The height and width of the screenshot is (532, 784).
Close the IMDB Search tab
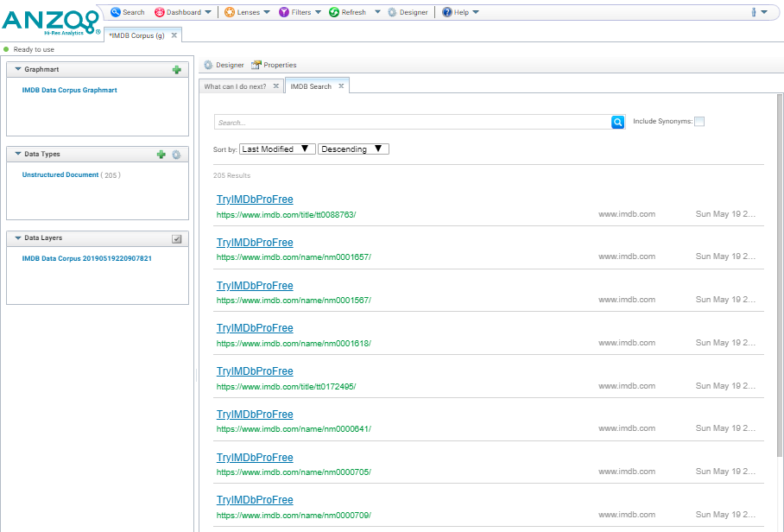point(341,86)
